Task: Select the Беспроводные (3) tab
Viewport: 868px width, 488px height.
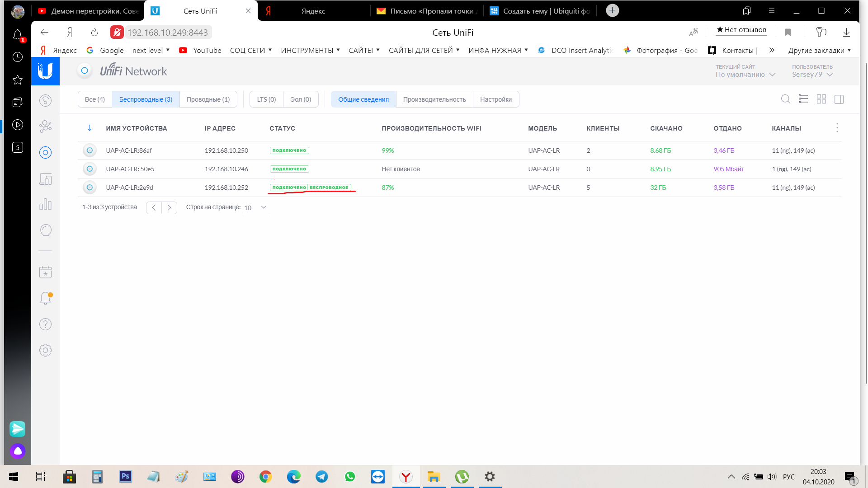Action: [146, 99]
